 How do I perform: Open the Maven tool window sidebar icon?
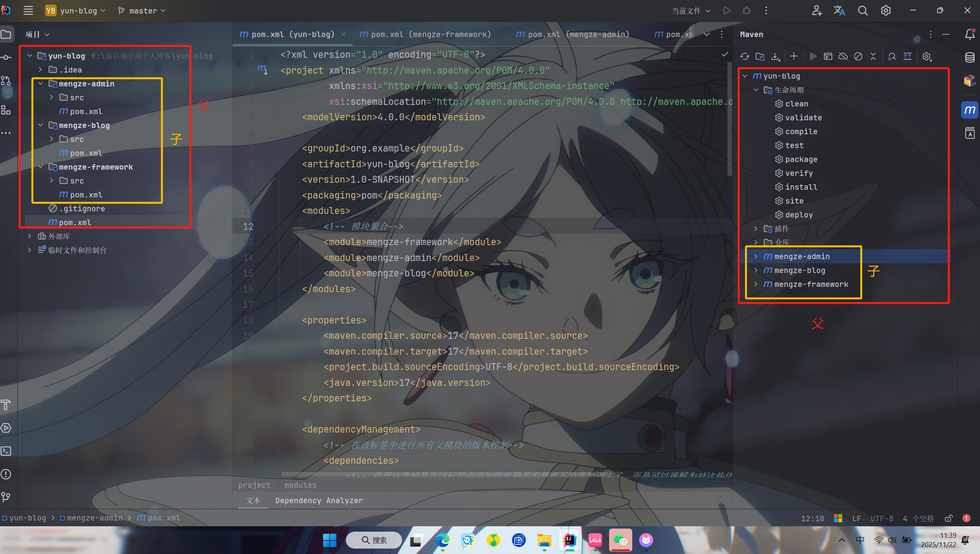coord(969,110)
